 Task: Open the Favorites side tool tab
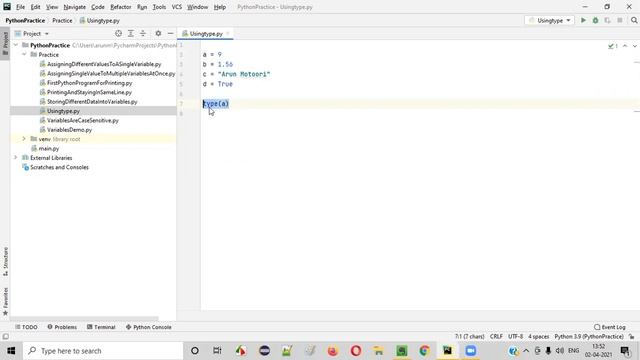click(x=5, y=301)
